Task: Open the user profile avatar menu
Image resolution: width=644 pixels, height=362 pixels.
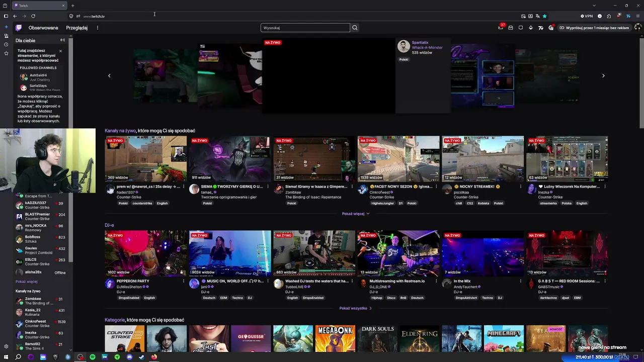Action: pyautogui.click(x=637, y=28)
